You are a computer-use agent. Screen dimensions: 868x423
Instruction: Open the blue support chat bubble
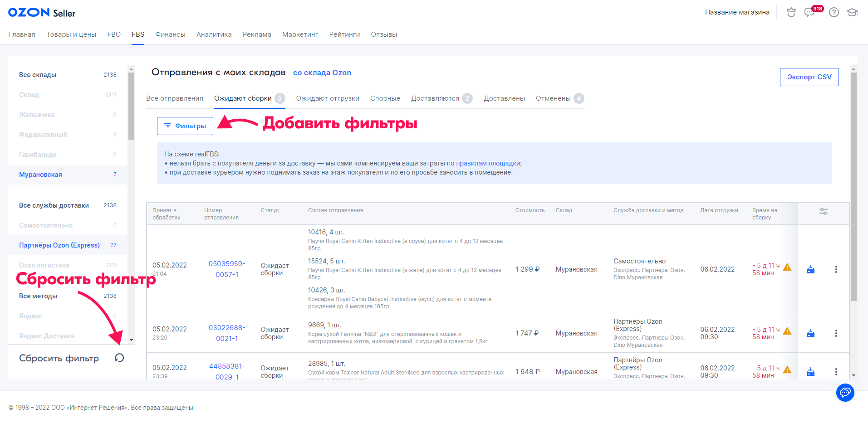[x=845, y=392]
